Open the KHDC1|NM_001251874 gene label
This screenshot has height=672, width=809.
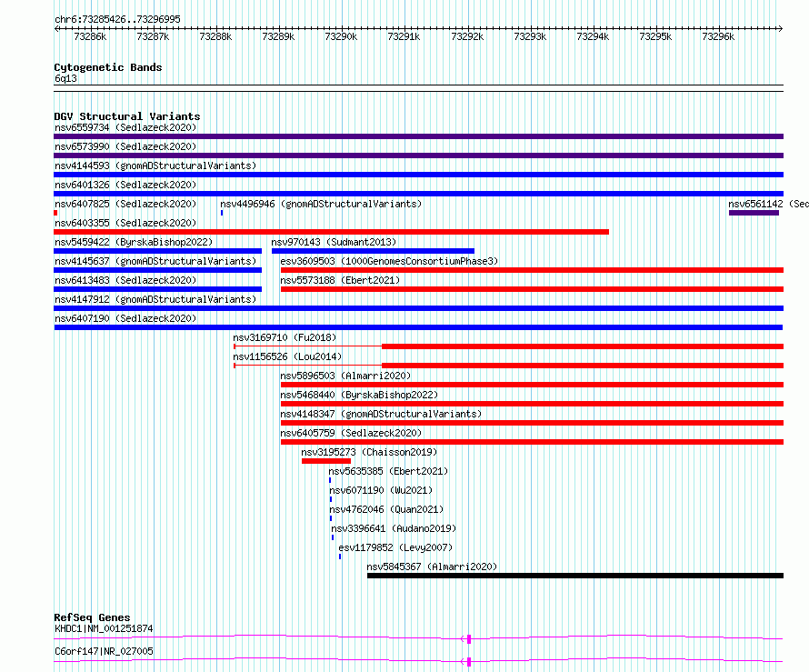104,628
